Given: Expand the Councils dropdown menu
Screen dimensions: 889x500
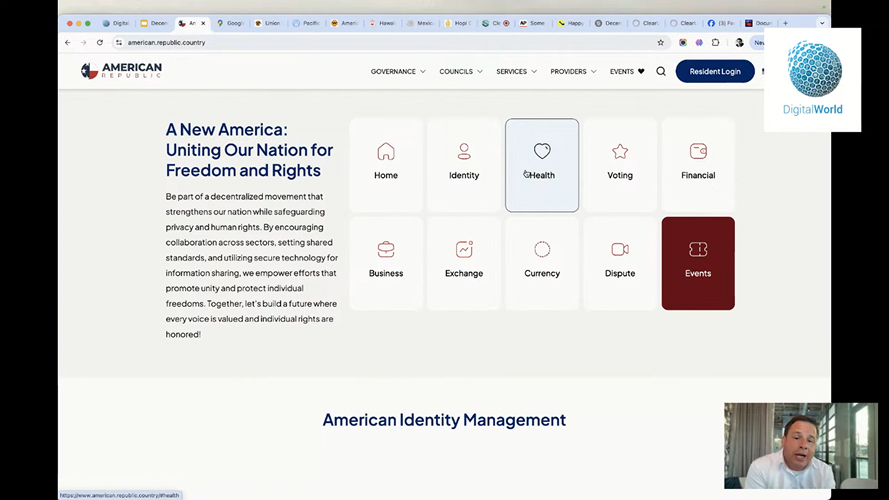Looking at the screenshot, I should (461, 72).
